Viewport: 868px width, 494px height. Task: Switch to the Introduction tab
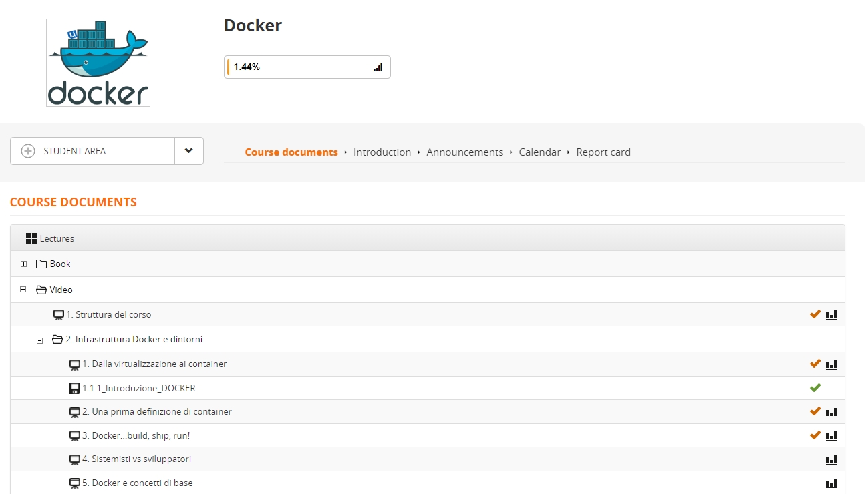point(382,152)
